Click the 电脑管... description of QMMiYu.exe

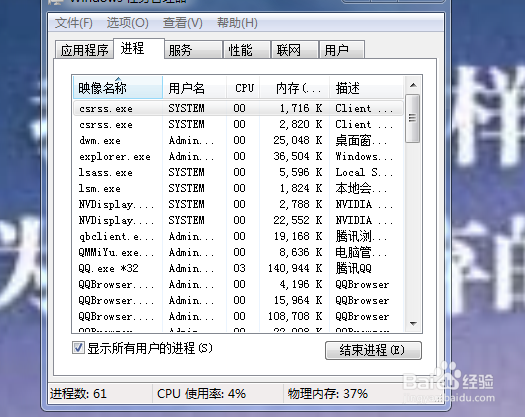361,252
